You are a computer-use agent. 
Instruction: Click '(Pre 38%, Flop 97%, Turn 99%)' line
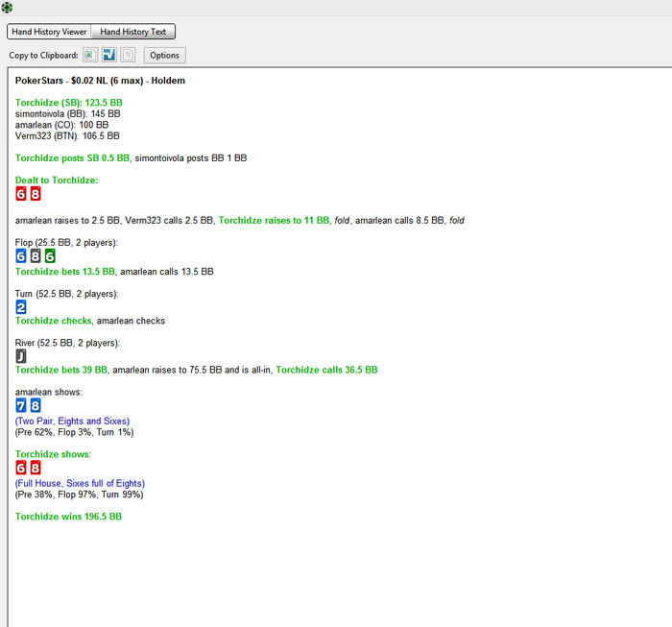click(80, 494)
